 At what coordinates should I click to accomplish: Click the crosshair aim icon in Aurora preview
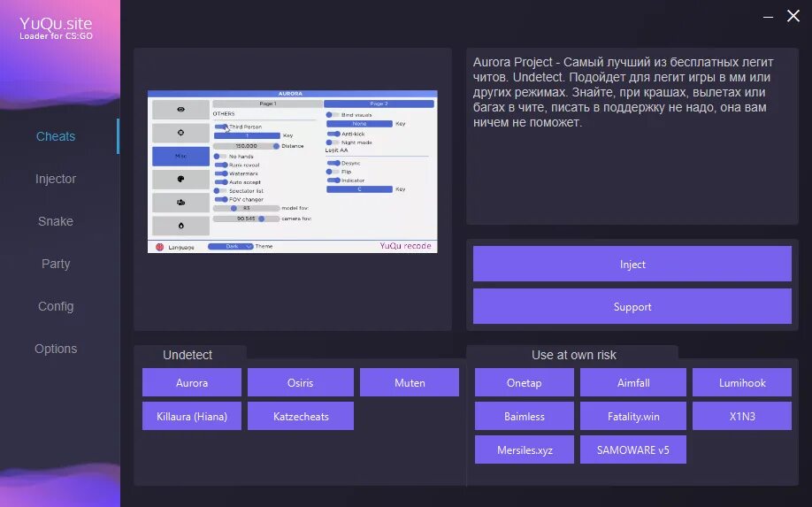tap(180, 133)
